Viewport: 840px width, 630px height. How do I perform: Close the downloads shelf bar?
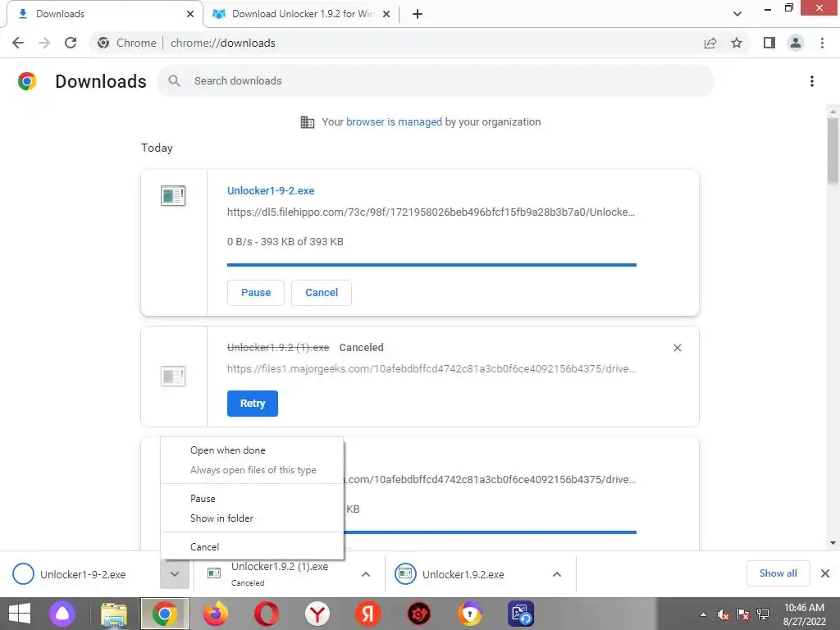coord(825,573)
